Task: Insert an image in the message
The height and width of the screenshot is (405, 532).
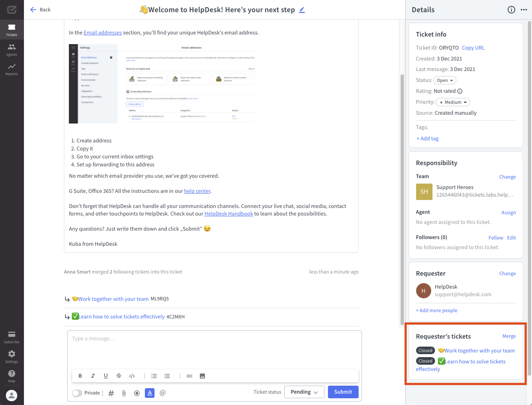Action: coord(202,376)
